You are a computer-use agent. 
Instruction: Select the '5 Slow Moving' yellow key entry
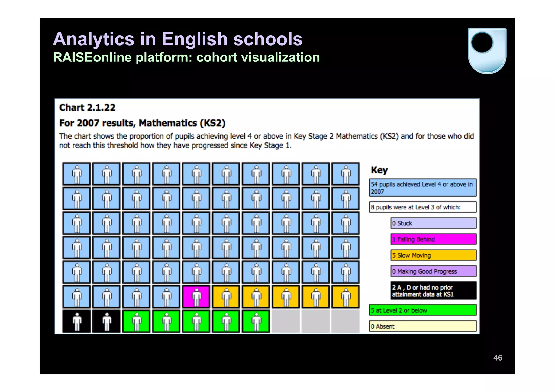point(433,255)
